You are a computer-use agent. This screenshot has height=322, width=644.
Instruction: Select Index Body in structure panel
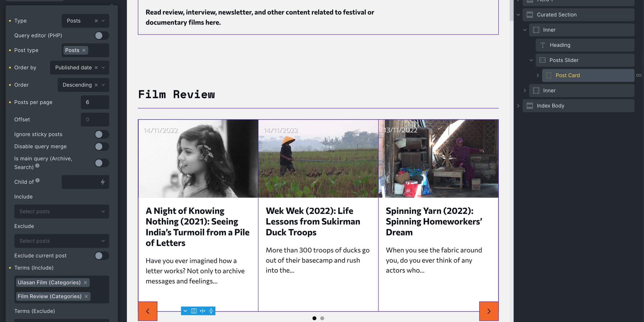click(x=578, y=106)
